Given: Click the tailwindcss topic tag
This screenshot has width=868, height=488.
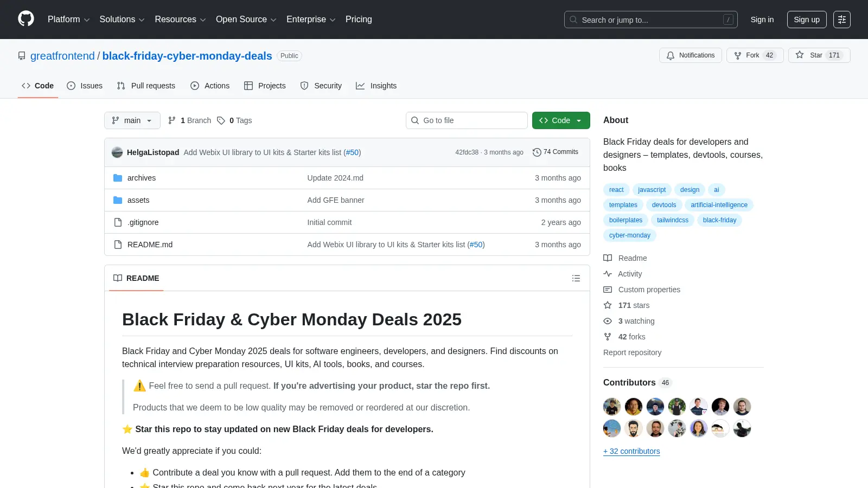Looking at the screenshot, I should coord(673,220).
